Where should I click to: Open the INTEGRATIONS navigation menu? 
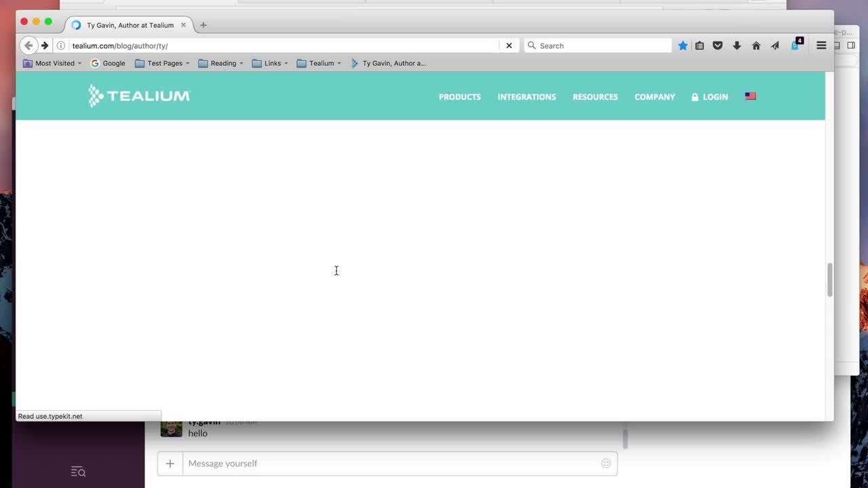(x=527, y=97)
